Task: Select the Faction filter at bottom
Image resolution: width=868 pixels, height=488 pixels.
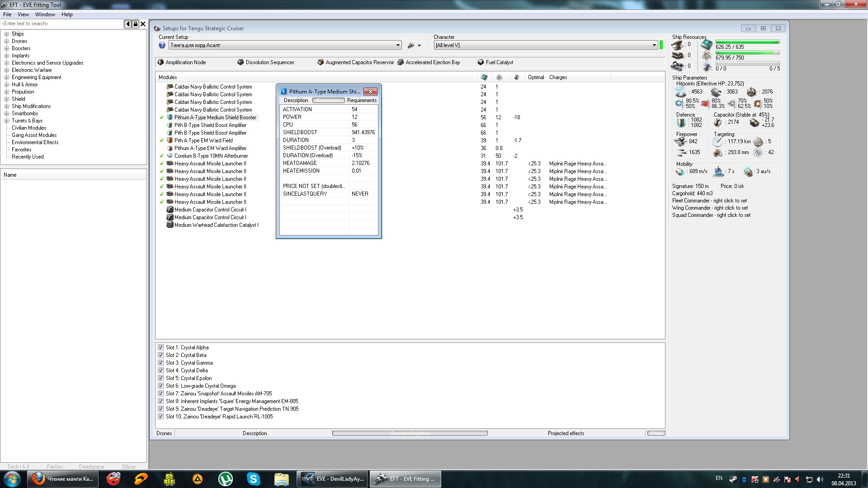Action: pos(55,467)
